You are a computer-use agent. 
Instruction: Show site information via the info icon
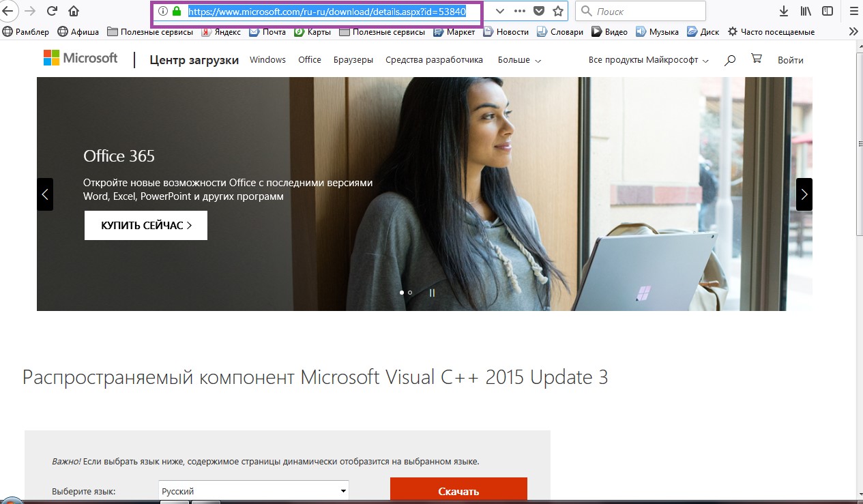coord(163,11)
